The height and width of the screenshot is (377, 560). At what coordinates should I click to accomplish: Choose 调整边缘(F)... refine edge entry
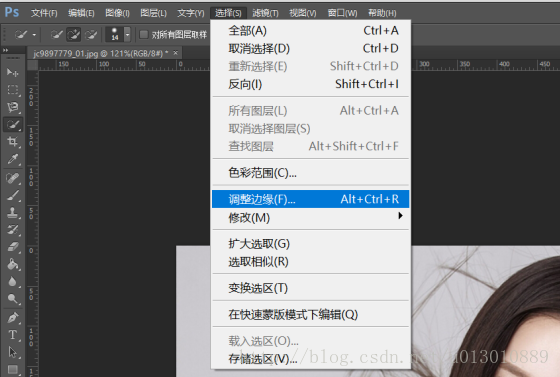[311, 199]
